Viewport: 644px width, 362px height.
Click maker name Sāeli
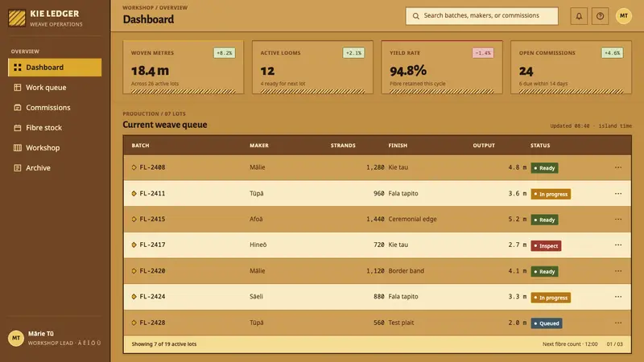256,296
